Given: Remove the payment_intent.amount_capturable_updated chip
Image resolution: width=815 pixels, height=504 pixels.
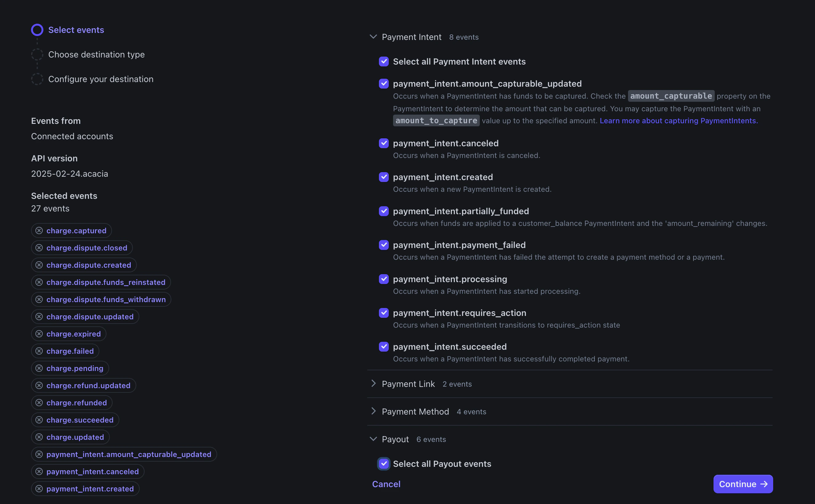Looking at the screenshot, I should pyautogui.click(x=39, y=454).
